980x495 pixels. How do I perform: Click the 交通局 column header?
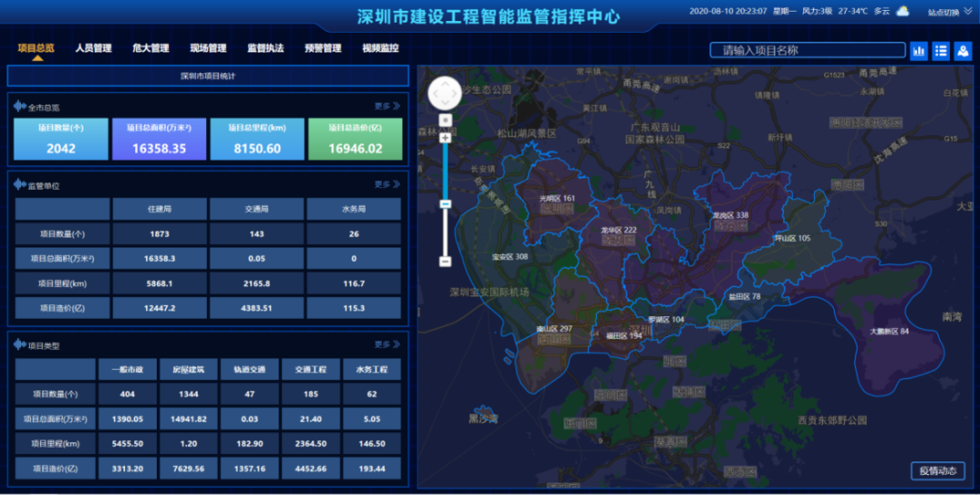pos(257,209)
